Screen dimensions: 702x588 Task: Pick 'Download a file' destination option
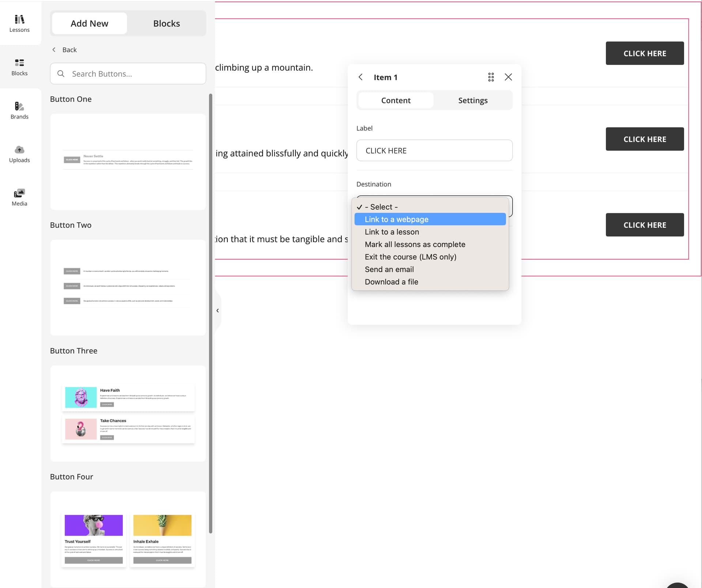(x=391, y=282)
